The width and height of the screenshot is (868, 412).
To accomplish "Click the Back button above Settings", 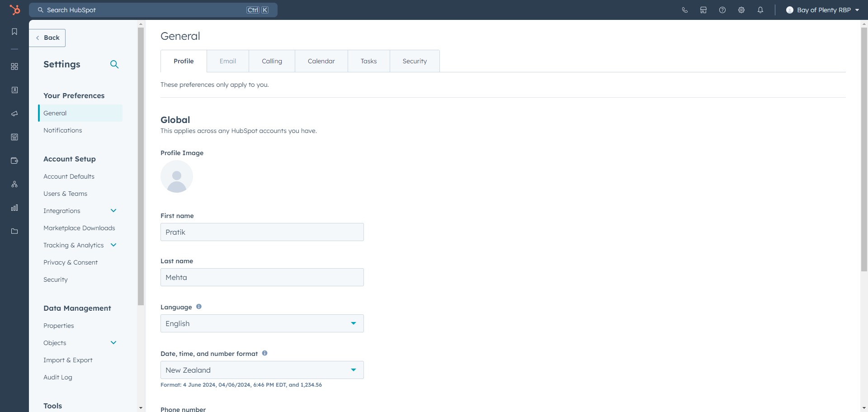I will 47,38.
